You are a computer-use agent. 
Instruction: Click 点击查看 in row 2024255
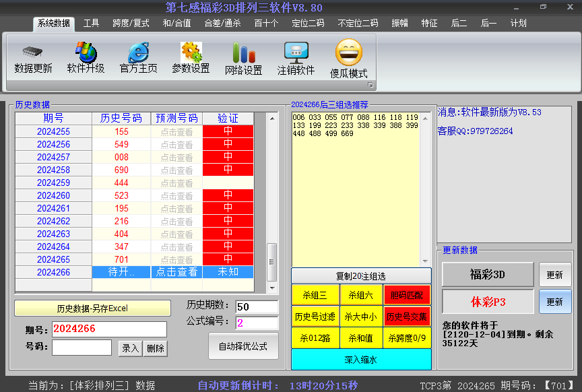click(x=176, y=132)
